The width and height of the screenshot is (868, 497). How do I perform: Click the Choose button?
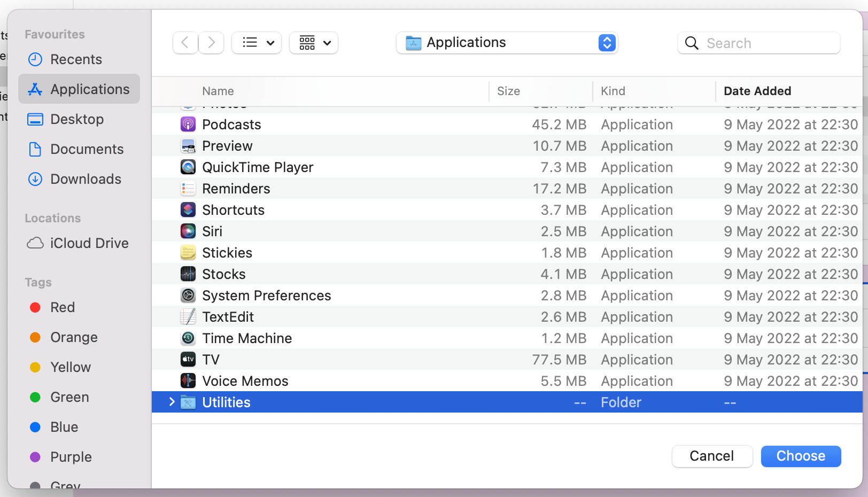[801, 456]
